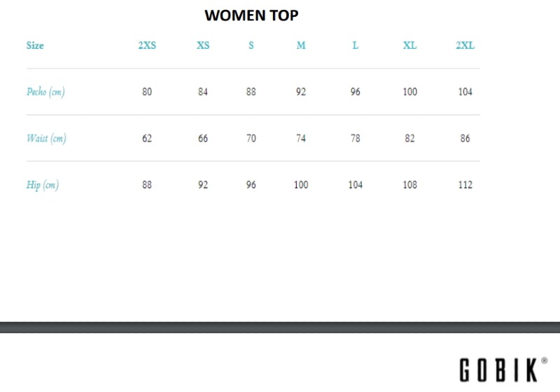Click Hip value 108 for XL

click(x=409, y=185)
